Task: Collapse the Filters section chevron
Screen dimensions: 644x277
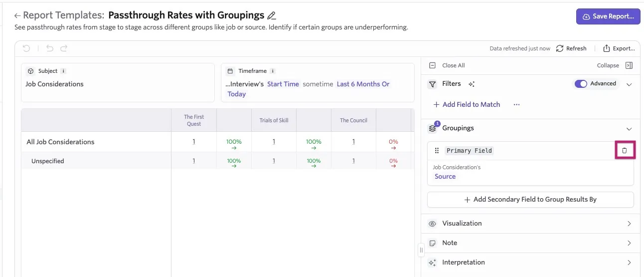Action: point(629,84)
